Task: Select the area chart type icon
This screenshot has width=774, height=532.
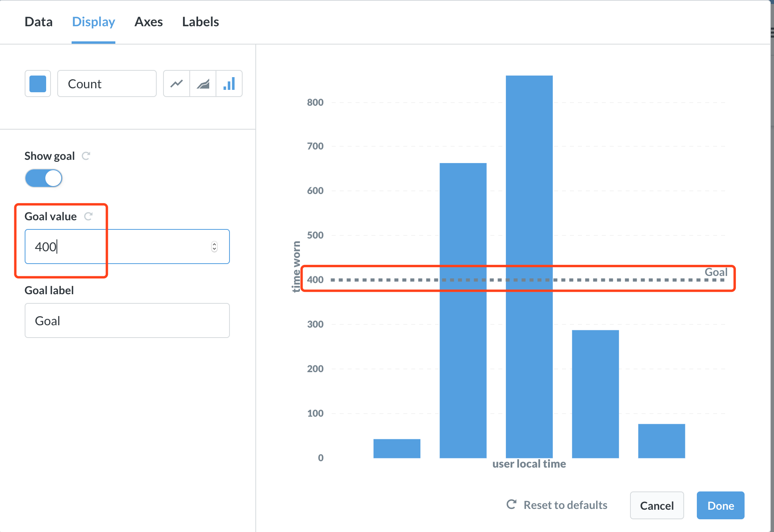Action: pos(203,83)
